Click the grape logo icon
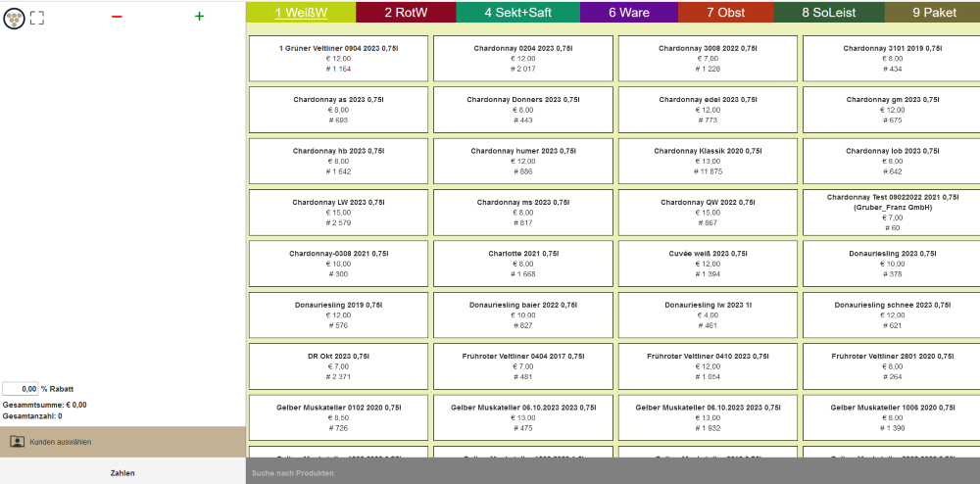The width and height of the screenshot is (980, 484). 14,17
